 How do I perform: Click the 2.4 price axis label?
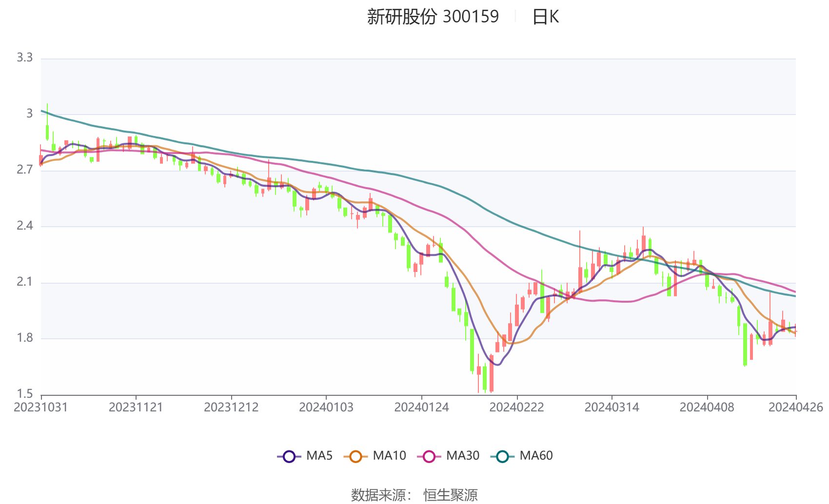[25, 226]
